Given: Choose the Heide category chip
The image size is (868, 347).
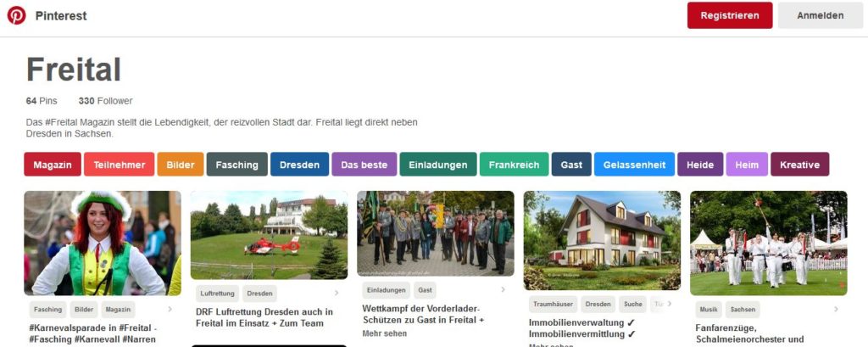Looking at the screenshot, I should [700, 165].
